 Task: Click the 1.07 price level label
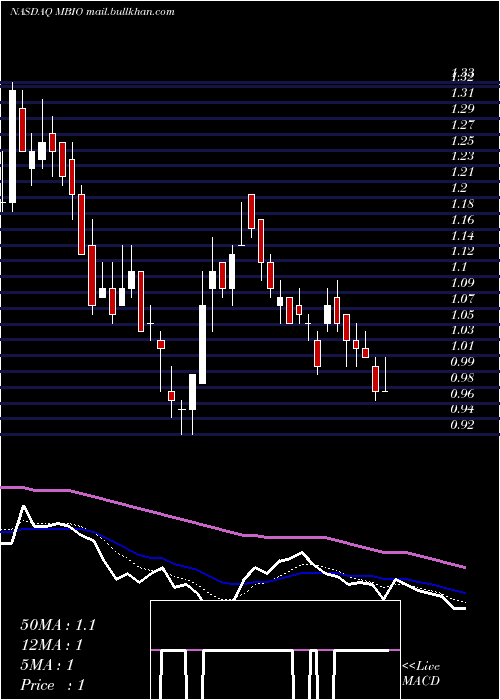(x=463, y=299)
